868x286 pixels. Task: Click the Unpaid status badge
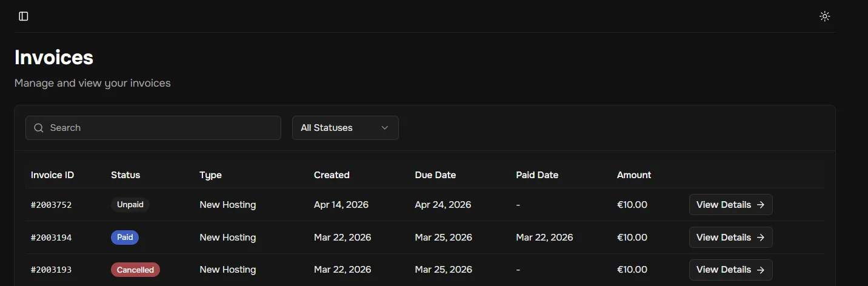pyautogui.click(x=130, y=205)
